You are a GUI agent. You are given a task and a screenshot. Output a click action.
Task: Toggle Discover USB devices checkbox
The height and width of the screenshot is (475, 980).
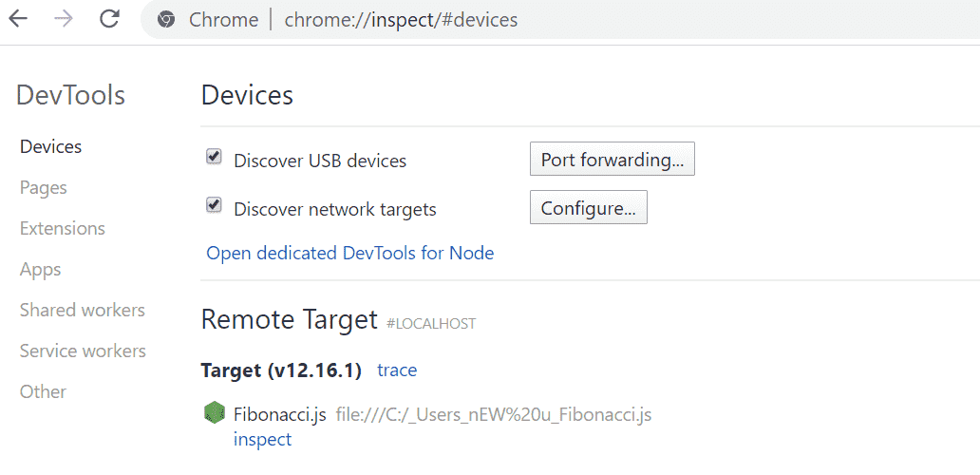214,157
